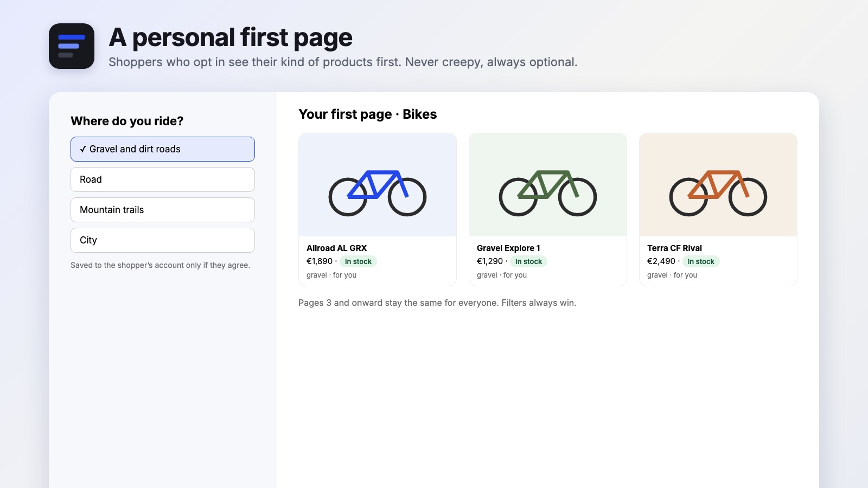
Task: Click the 'gravel · for you' tag under Terra CF Rival
Action: [672, 275]
